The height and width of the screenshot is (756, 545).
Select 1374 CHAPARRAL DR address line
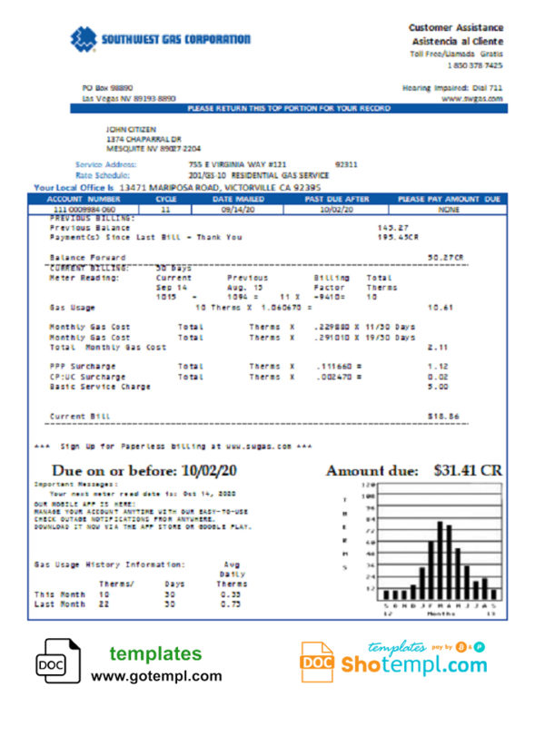coord(144,139)
